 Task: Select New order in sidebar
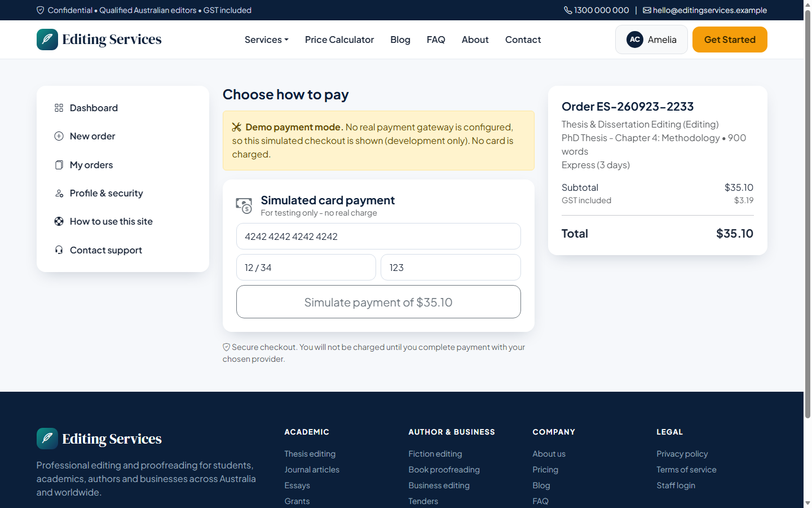click(123, 136)
